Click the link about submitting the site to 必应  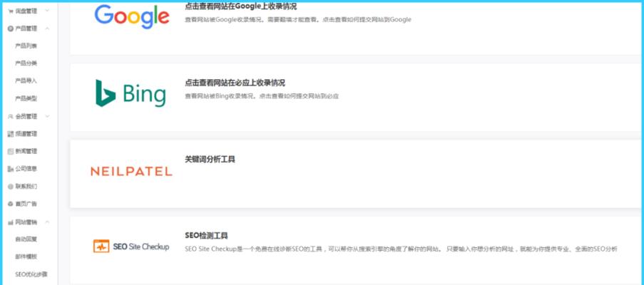click(299, 97)
